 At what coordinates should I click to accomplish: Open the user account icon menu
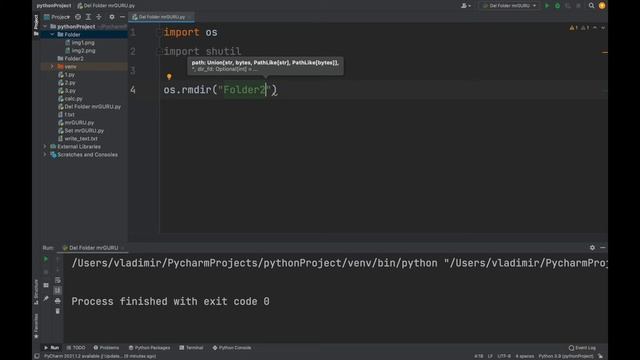[x=465, y=6]
